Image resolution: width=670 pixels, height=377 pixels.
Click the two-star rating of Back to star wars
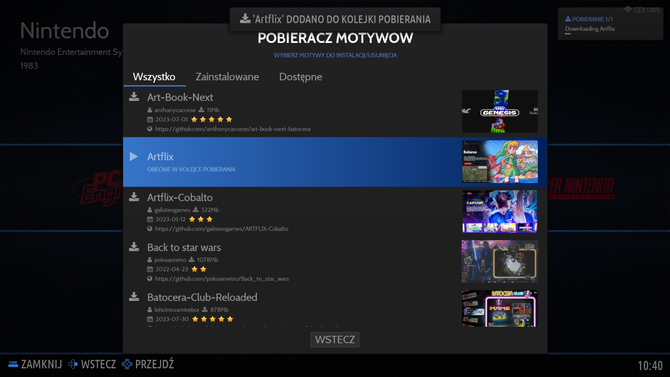point(199,269)
